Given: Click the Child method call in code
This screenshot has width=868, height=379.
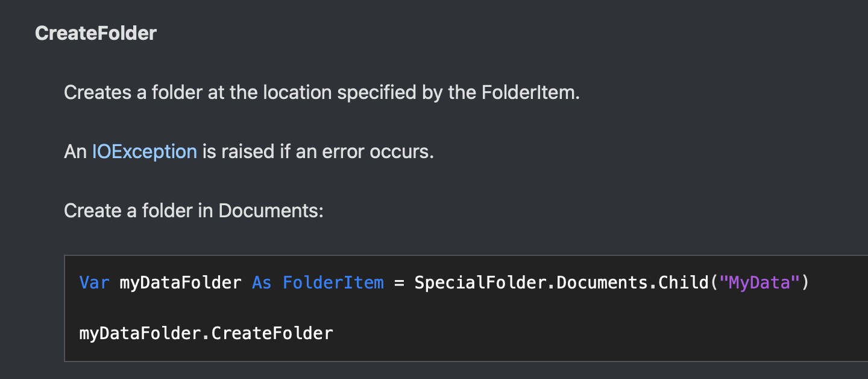Looking at the screenshot, I should coord(683,282).
